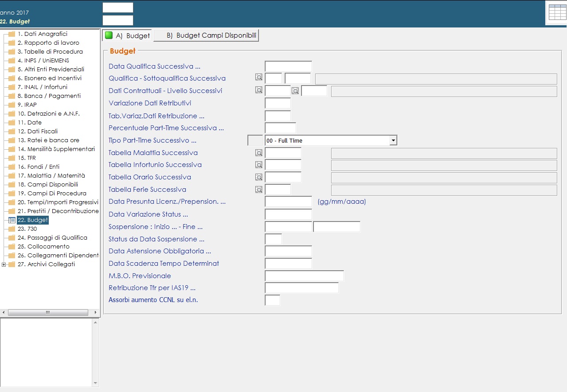Expand the 27. Archivi Collegati node
Viewport: 567px width, 392px height.
tap(4, 264)
